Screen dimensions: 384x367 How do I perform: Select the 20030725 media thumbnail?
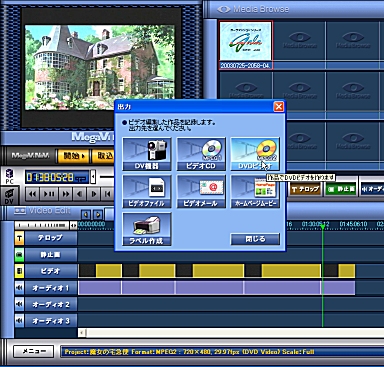pyautogui.click(x=246, y=45)
